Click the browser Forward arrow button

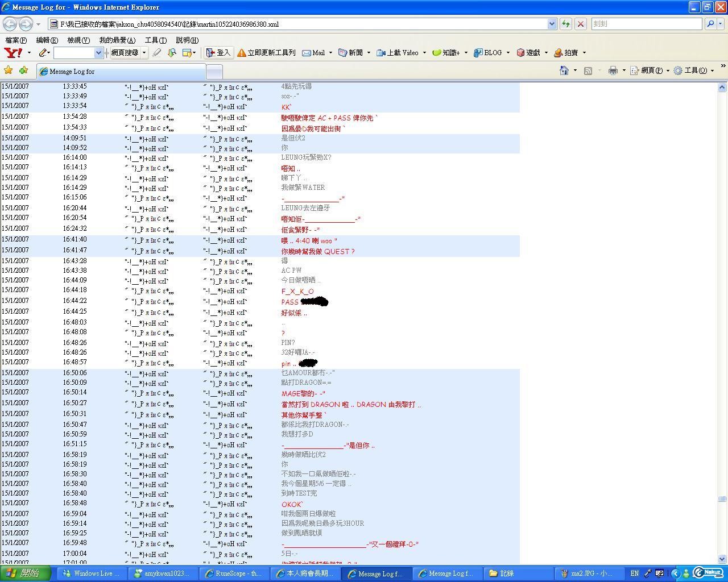pos(26,24)
